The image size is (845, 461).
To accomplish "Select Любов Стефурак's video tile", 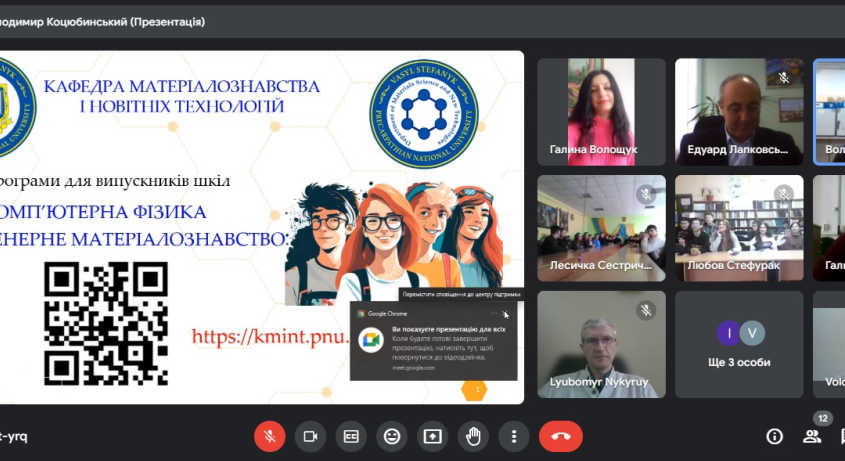I will click(x=738, y=227).
